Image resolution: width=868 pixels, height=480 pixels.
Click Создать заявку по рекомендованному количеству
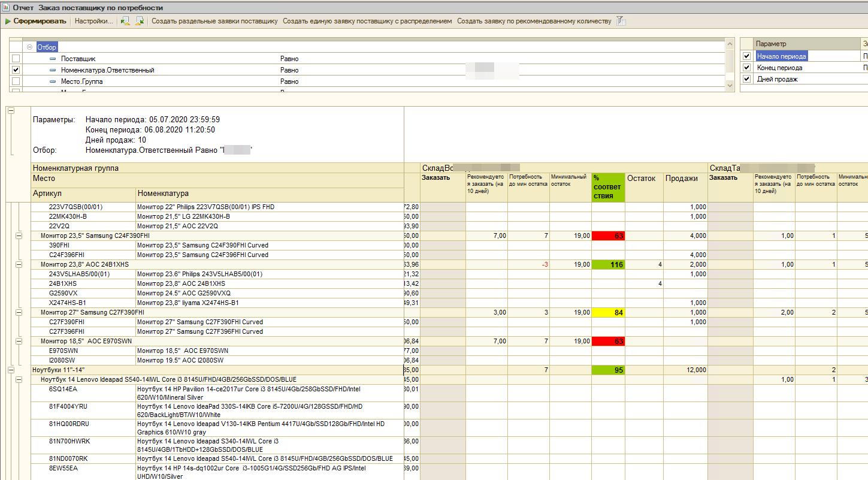pos(534,21)
